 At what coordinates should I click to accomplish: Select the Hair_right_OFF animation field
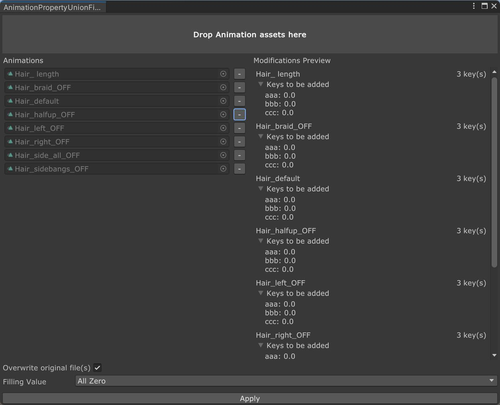tap(116, 142)
